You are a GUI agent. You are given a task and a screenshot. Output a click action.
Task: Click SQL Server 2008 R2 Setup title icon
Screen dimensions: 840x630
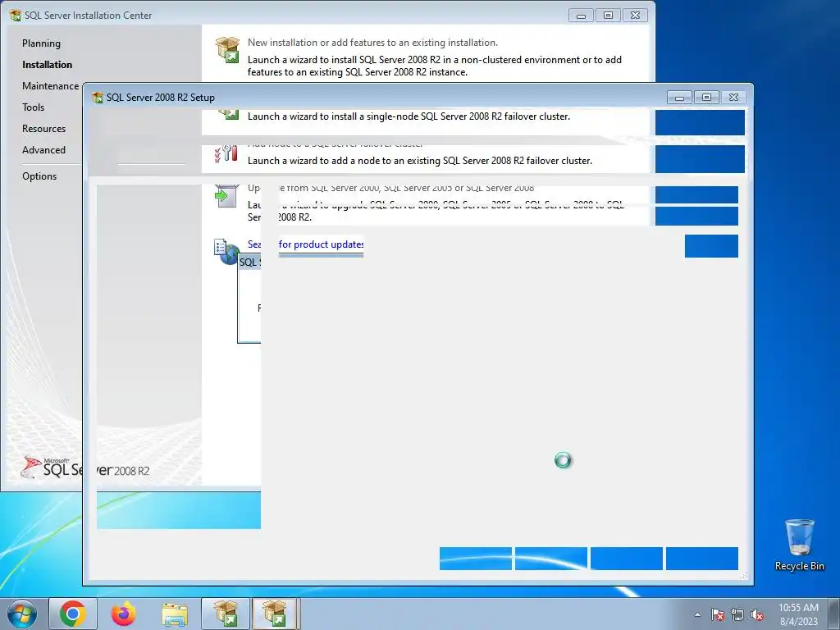point(98,98)
